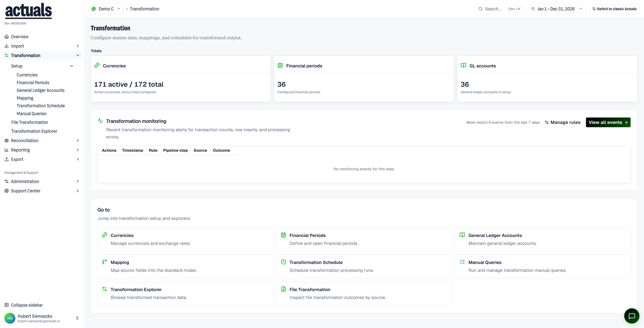This screenshot has height=328, width=644.
Task: Click the actuals logo
Action: pyautogui.click(x=28, y=11)
